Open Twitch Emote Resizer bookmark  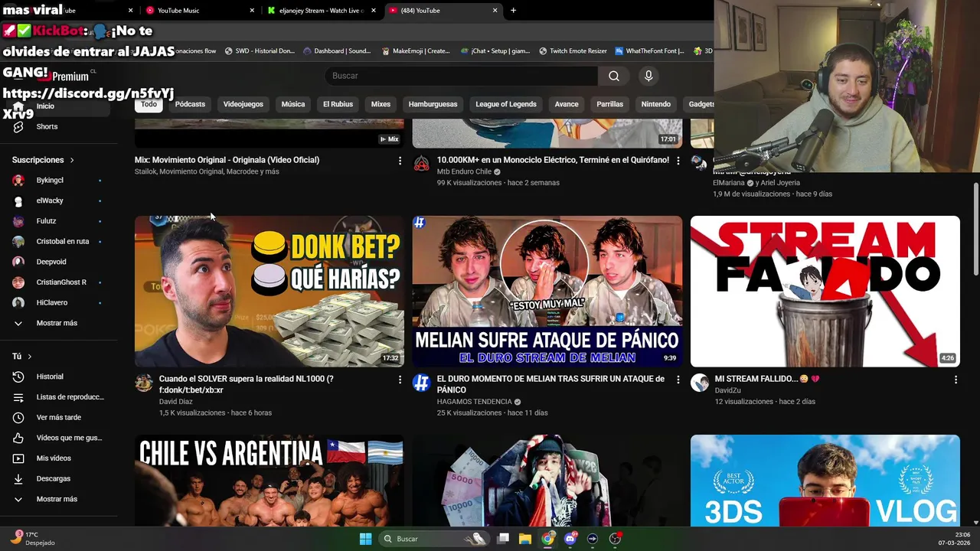click(x=573, y=51)
